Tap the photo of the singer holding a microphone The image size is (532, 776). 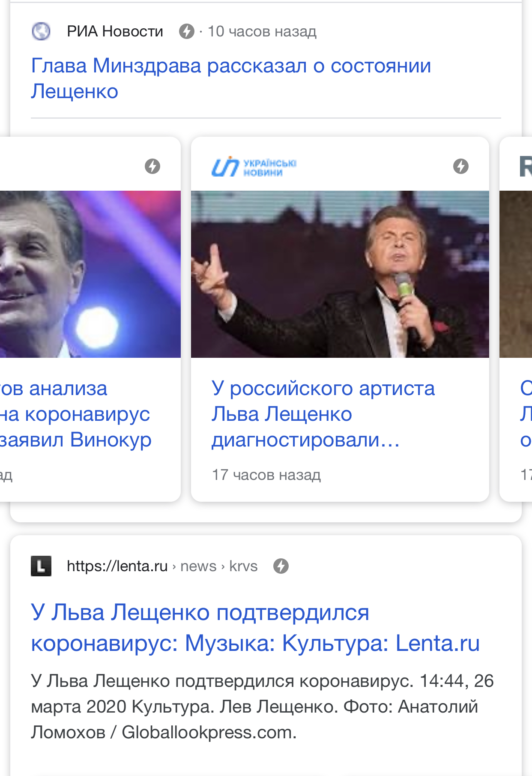pyautogui.click(x=340, y=274)
